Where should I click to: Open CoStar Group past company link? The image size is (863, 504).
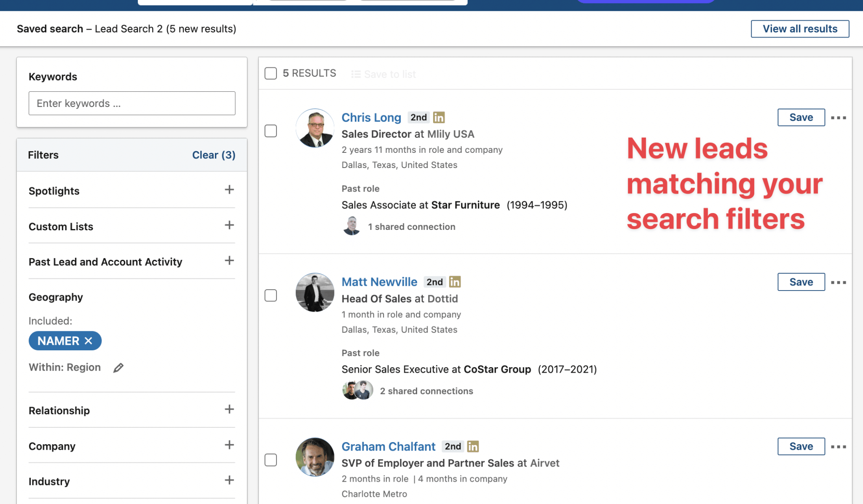497,369
